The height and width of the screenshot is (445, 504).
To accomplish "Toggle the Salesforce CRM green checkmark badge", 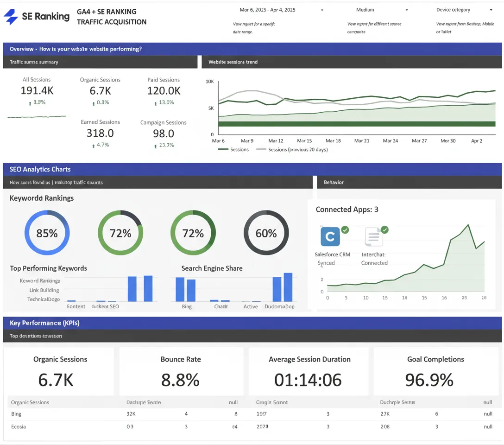I will [345, 230].
